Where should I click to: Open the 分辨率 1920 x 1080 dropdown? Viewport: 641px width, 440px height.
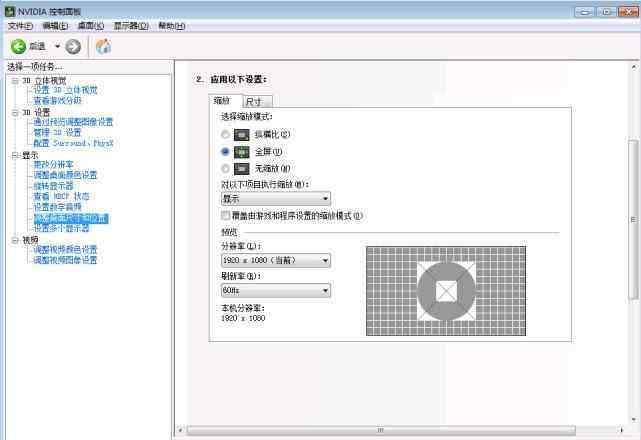click(276, 260)
